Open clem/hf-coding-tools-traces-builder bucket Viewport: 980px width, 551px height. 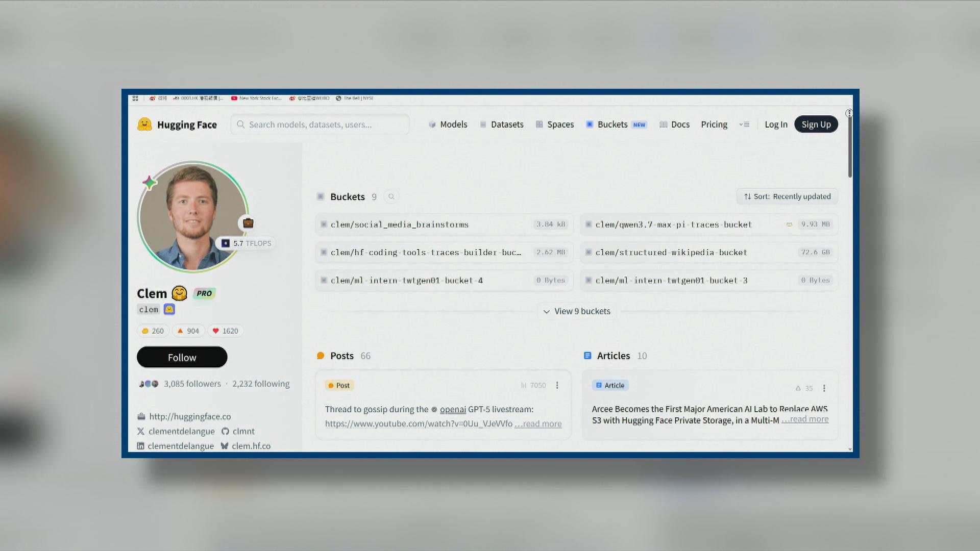[x=444, y=253]
